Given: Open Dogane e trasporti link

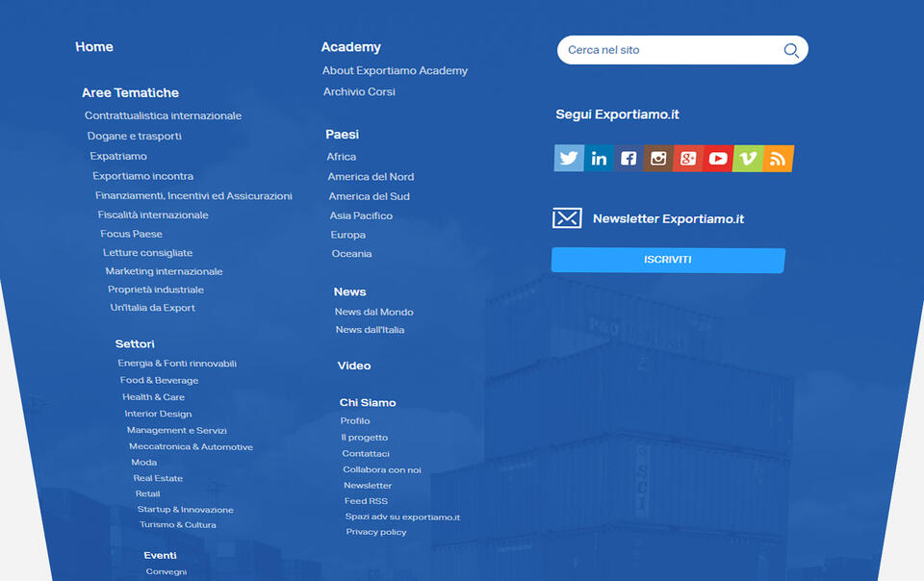Looking at the screenshot, I should point(135,136).
